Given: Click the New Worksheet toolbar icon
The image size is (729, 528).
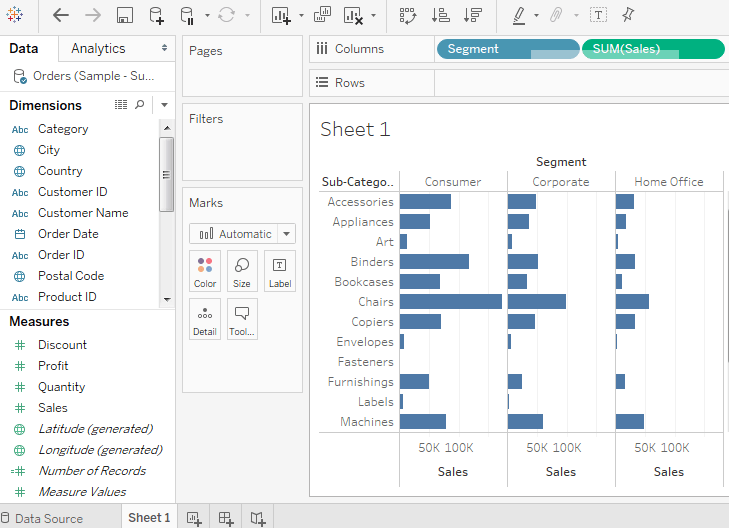Looking at the screenshot, I should pos(281,15).
